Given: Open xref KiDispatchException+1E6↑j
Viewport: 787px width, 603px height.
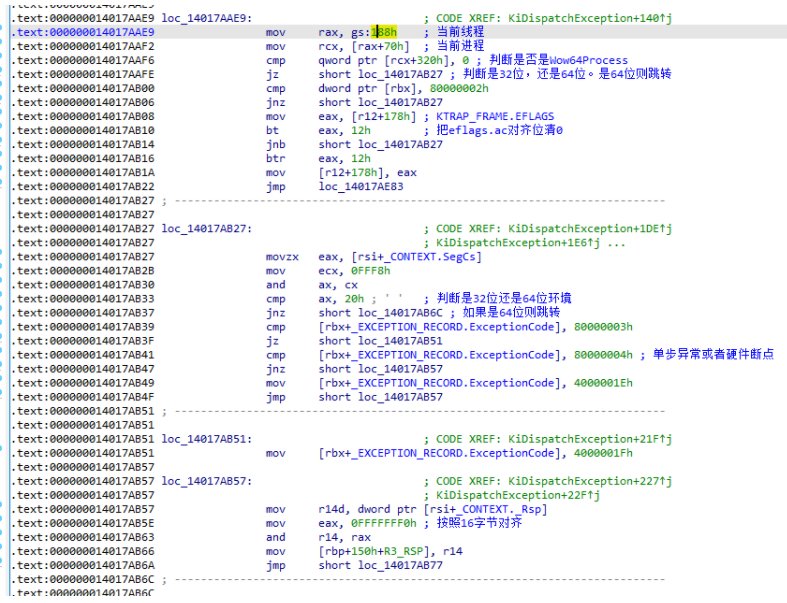Looking at the screenshot, I should (517, 243).
